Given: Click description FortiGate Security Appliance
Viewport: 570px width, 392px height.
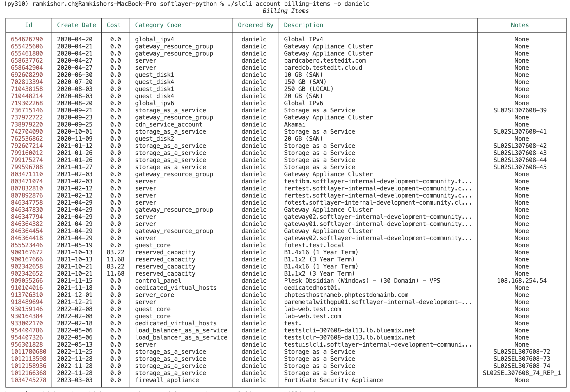Looking at the screenshot, I should [334, 380].
